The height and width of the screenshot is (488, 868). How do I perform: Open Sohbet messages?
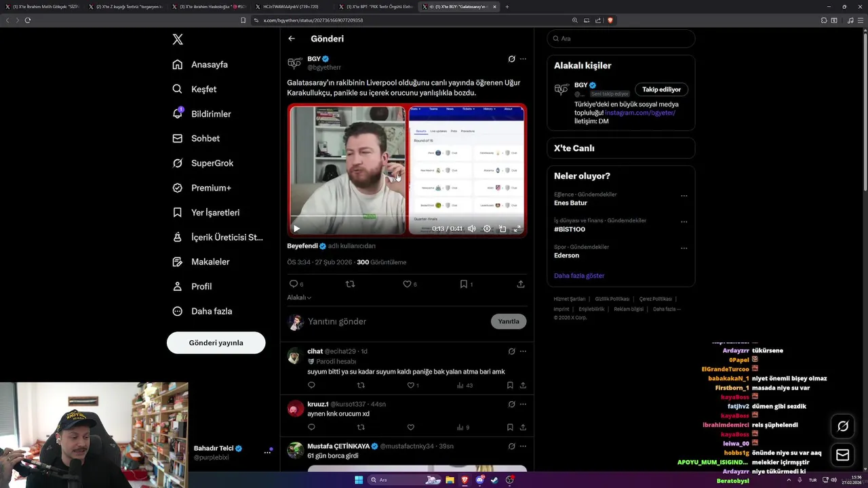(197, 138)
